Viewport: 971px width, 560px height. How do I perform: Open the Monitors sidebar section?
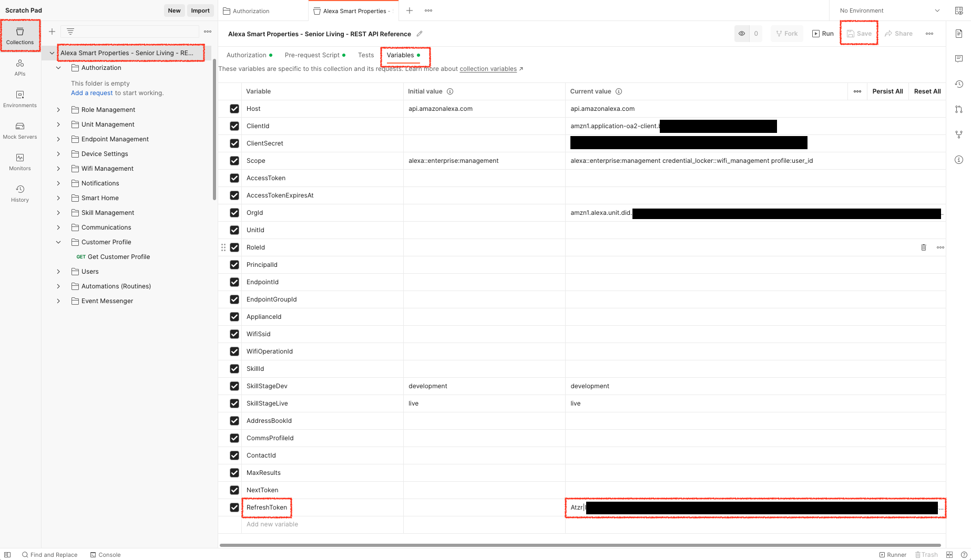(x=20, y=162)
